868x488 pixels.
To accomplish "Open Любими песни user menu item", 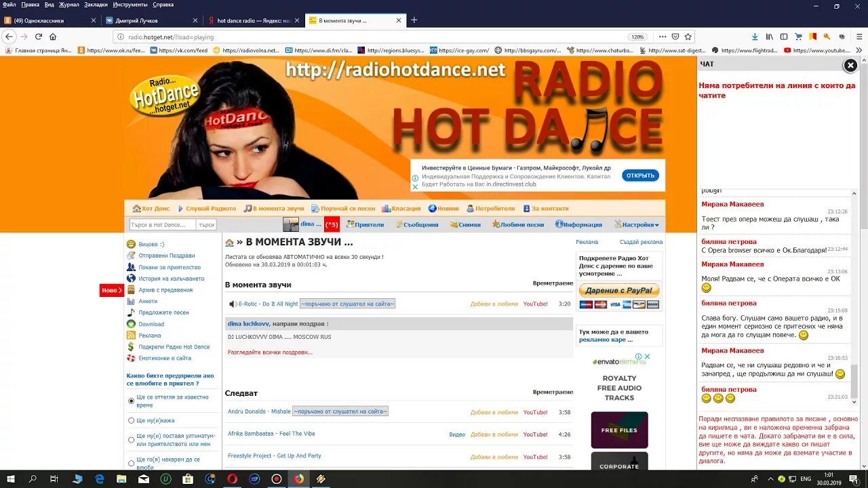I will click(x=518, y=224).
